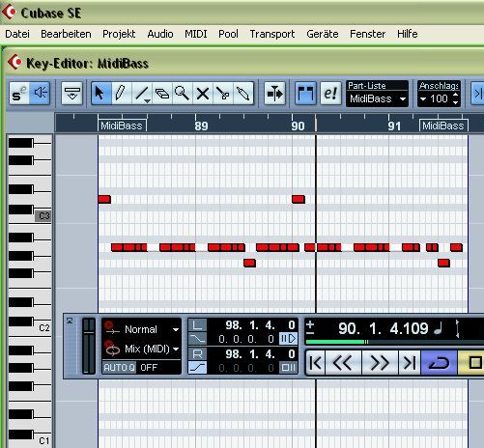
Task: Toggle acoustic feedback speaker icon
Action: (x=40, y=94)
